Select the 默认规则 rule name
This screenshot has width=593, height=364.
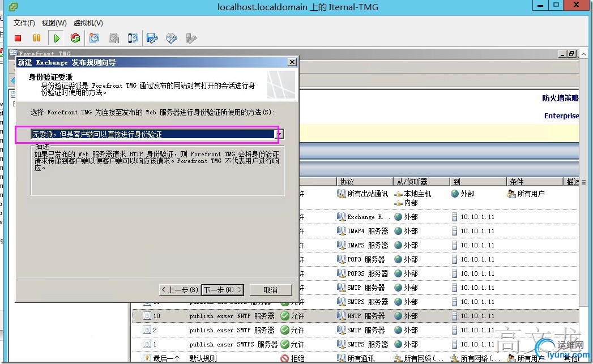(203, 358)
